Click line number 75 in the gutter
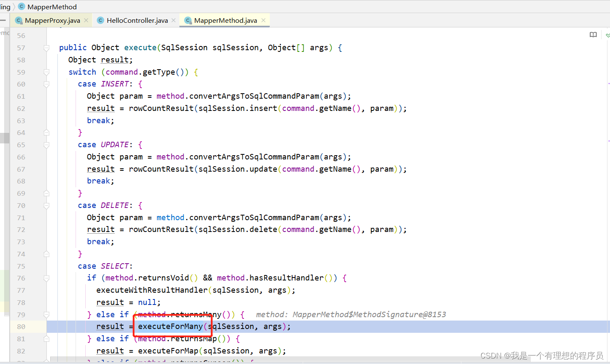This screenshot has width=610, height=364. click(x=21, y=267)
